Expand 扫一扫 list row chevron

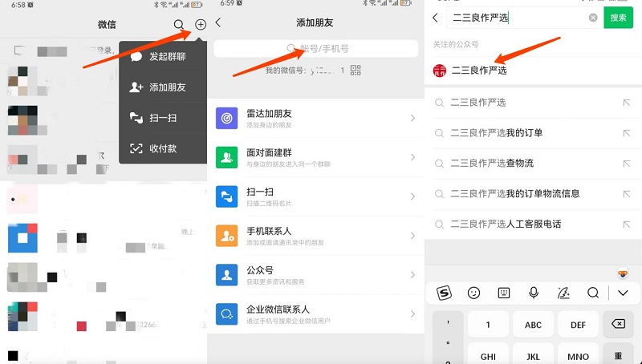tap(412, 196)
